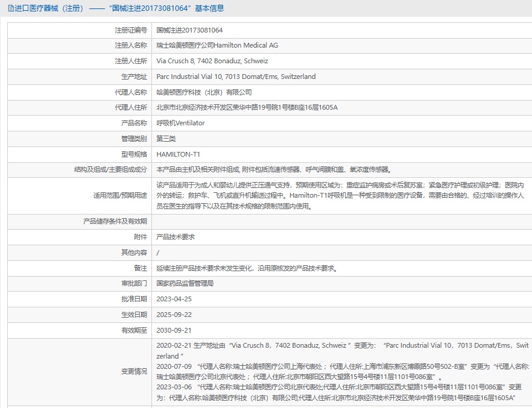Select agent name 哈美顿医疗科技（北京）有限公司 in the 代理人名称 row
Screen dimensions: 532x408
[x=204, y=92]
